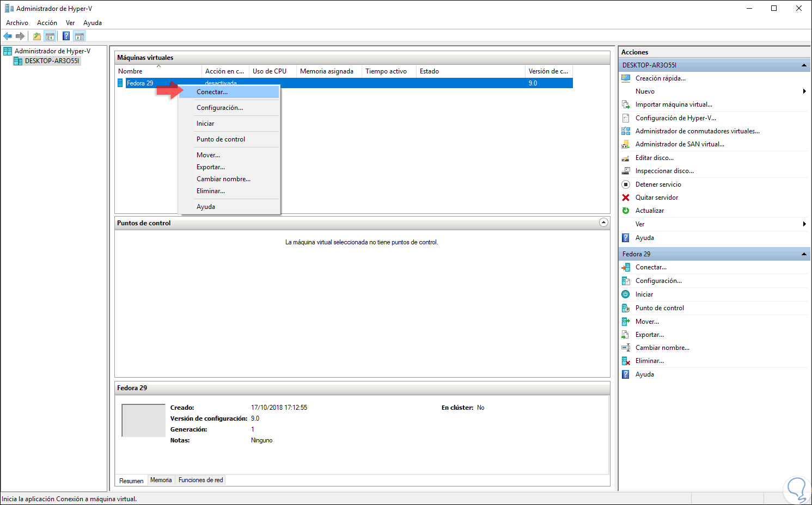Select Punto de control in context menu
The height and width of the screenshot is (505, 812).
[229, 139]
